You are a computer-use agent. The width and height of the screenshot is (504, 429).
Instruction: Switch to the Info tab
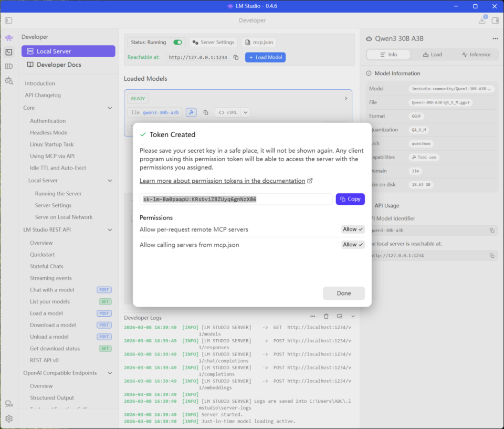coord(388,55)
